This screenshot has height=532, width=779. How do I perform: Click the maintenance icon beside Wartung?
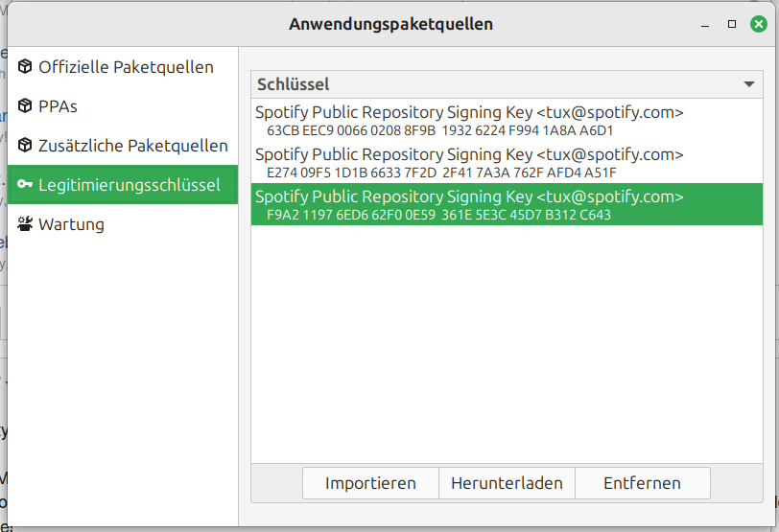pyautogui.click(x=25, y=223)
